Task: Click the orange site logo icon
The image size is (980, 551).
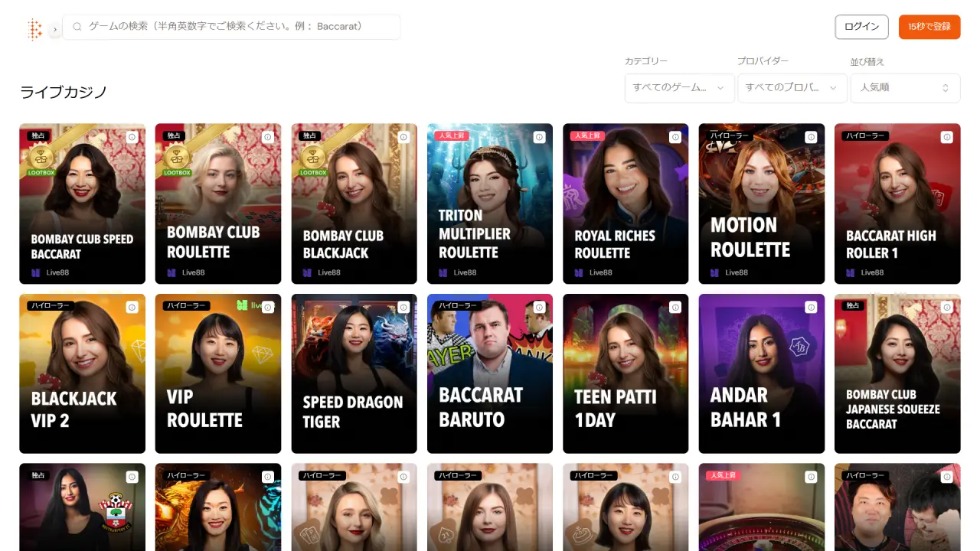Action: click(x=34, y=29)
